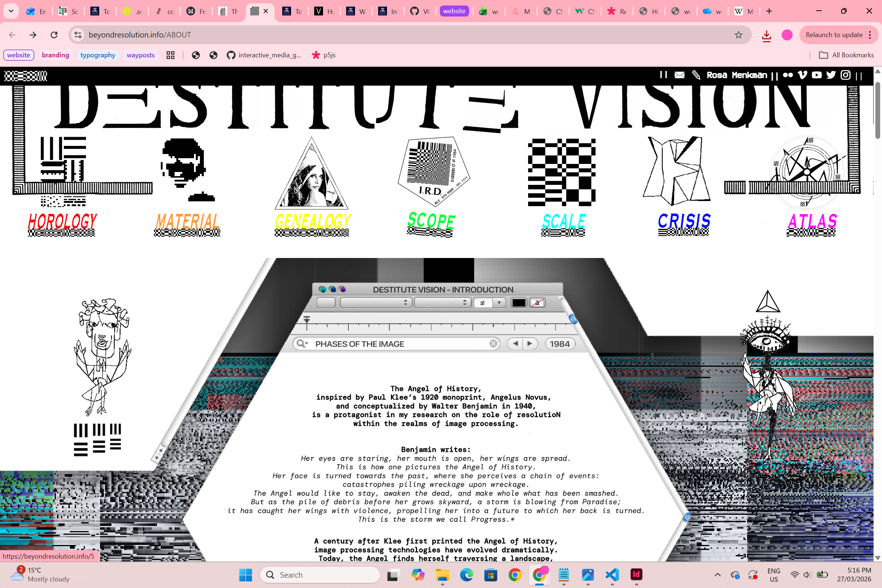Clear the PHASES OF THE IMAGE search field
The width and height of the screenshot is (882, 588).
coord(493,344)
